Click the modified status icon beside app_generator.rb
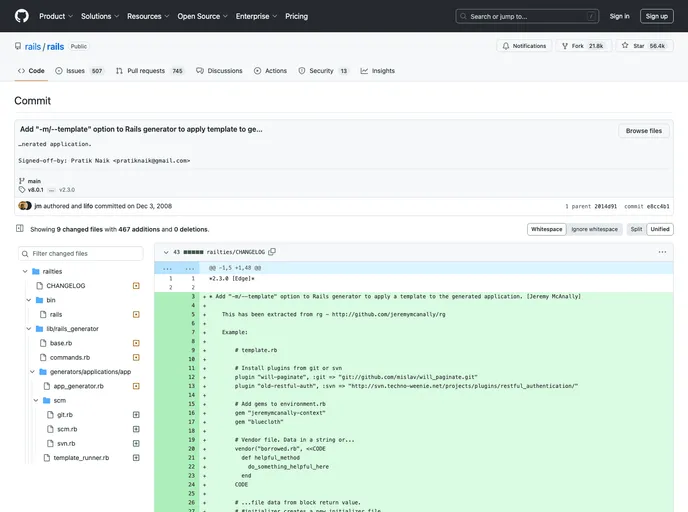Image resolution: width=688 pixels, height=512 pixels. pyautogui.click(x=136, y=386)
